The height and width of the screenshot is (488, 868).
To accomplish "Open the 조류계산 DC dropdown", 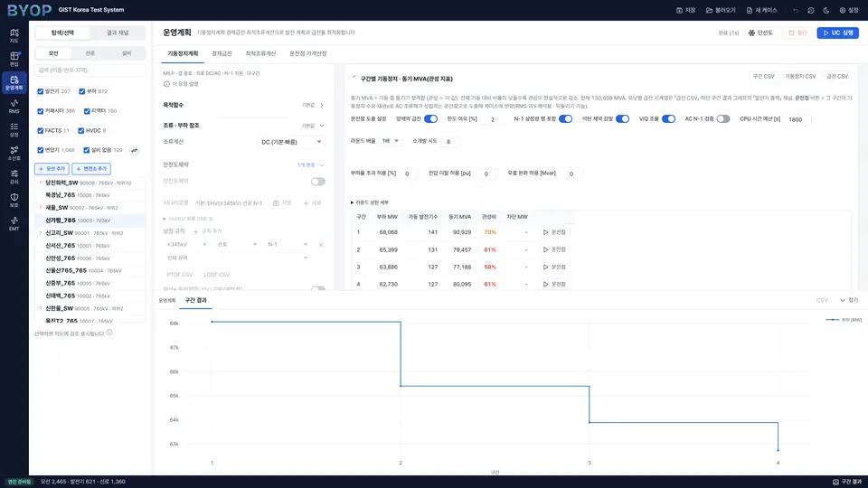I will tap(291, 142).
